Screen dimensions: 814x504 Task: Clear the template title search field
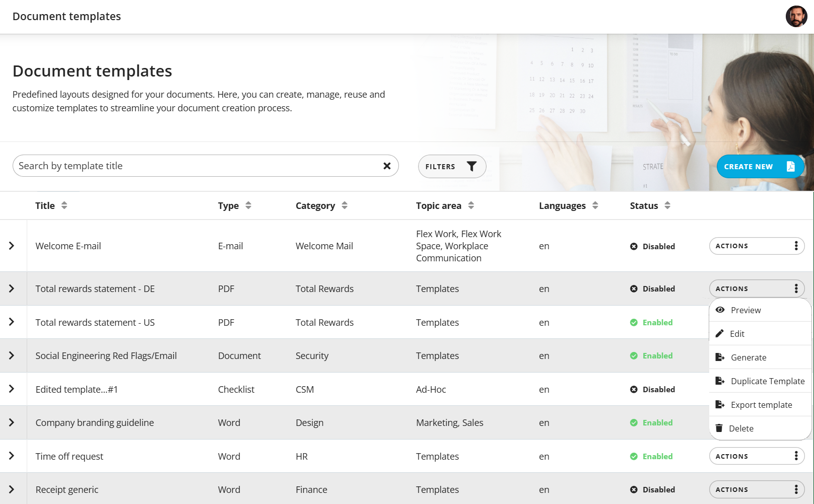(387, 166)
